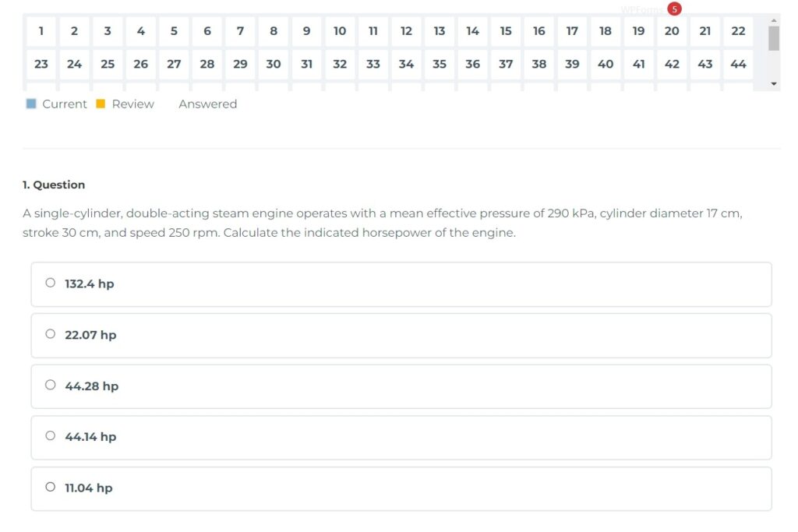
Task: Click the Answered legend label
Action: point(207,104)
